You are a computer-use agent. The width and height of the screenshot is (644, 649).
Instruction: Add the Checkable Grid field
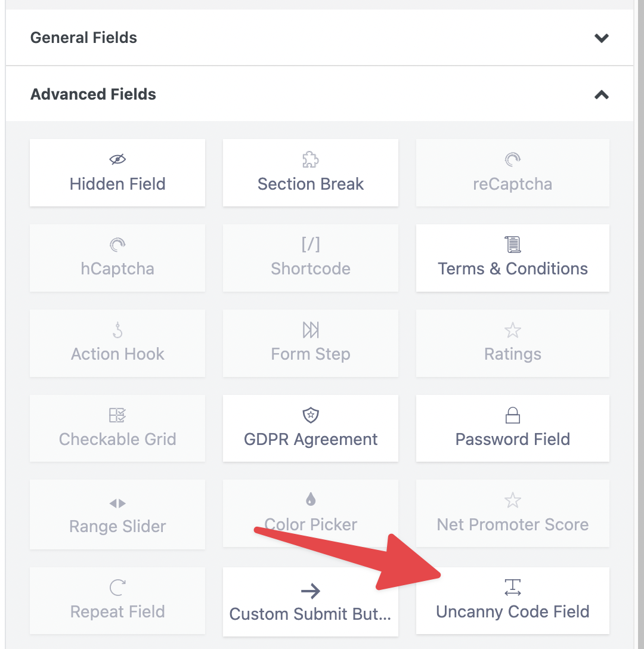(x=117, y=428)
